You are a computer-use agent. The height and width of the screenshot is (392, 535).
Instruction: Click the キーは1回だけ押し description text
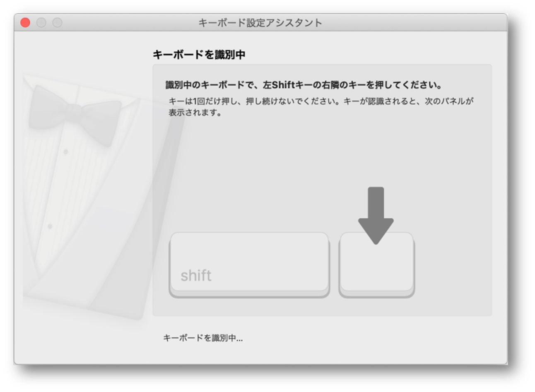tap(321, 107)
